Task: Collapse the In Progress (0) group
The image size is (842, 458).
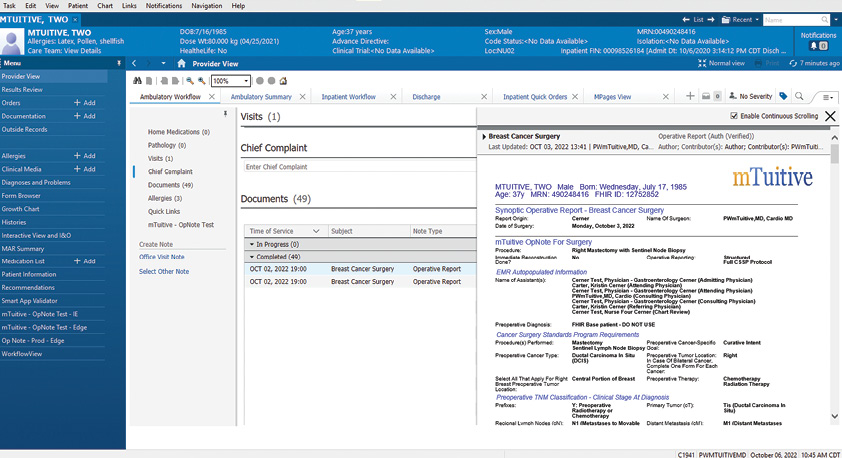Action: coord(252,244)
